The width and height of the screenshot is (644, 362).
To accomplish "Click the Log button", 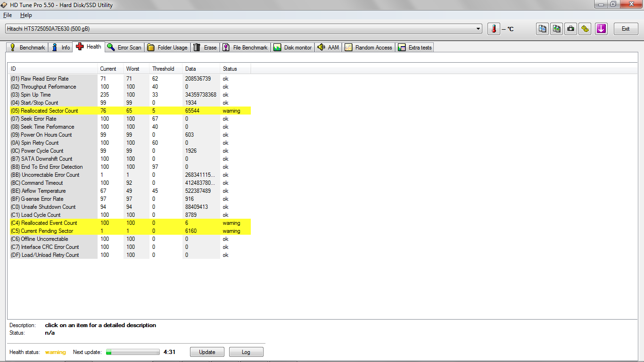I will coord(246,352).
